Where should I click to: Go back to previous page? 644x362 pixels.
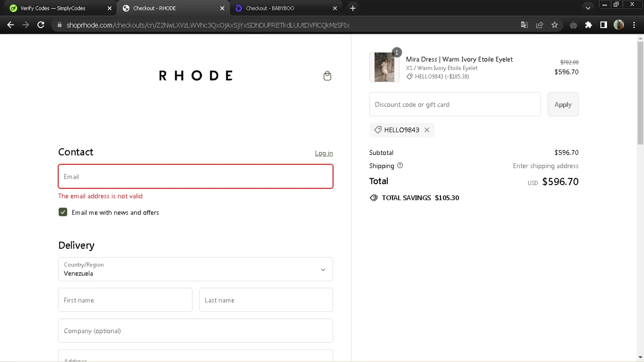pyautogui.click(x=11, y=25)
